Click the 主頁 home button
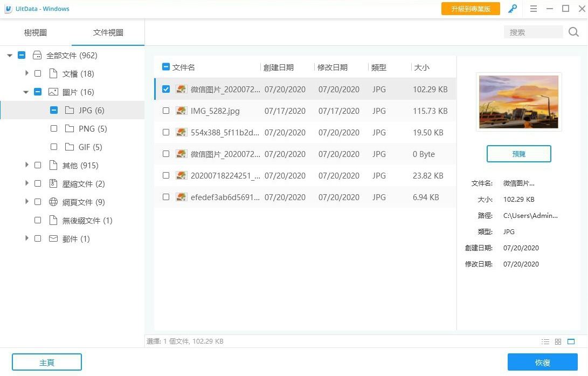This screenshot has width=588, height=376. point(47,363)
